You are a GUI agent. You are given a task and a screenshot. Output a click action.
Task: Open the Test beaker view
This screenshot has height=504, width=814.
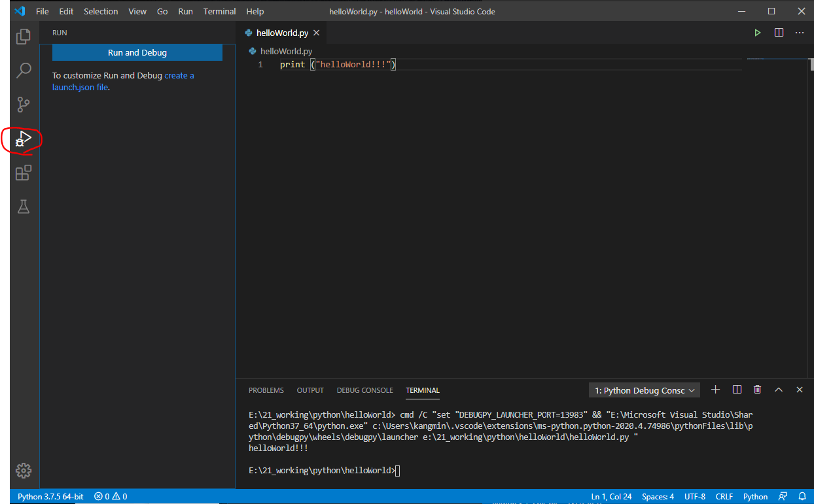[24, 207]
